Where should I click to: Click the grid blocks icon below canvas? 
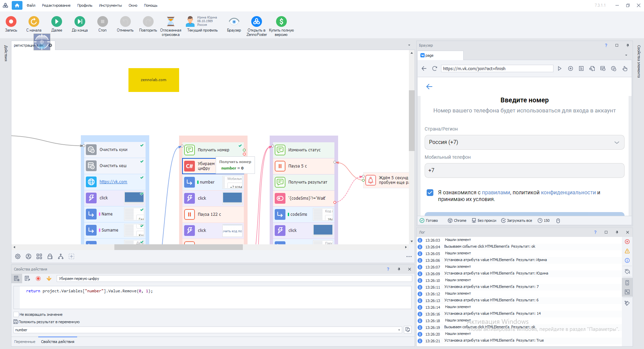tap(39, 256)
